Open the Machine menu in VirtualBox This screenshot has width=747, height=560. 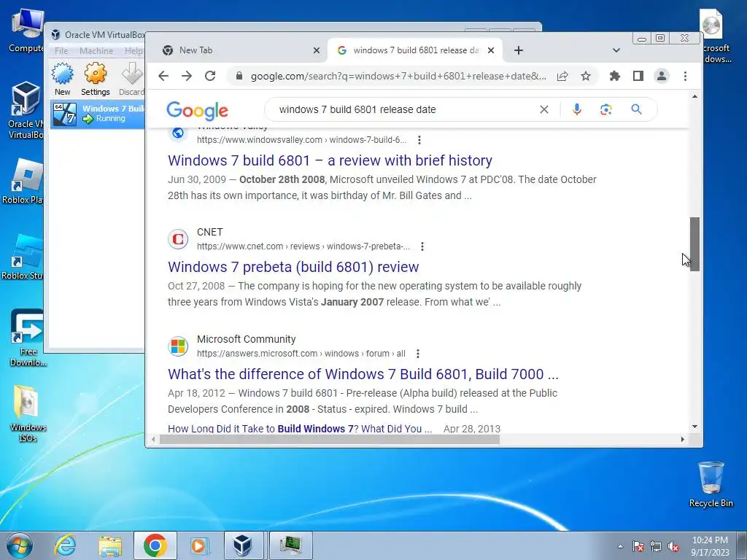[x=96, y=51]
